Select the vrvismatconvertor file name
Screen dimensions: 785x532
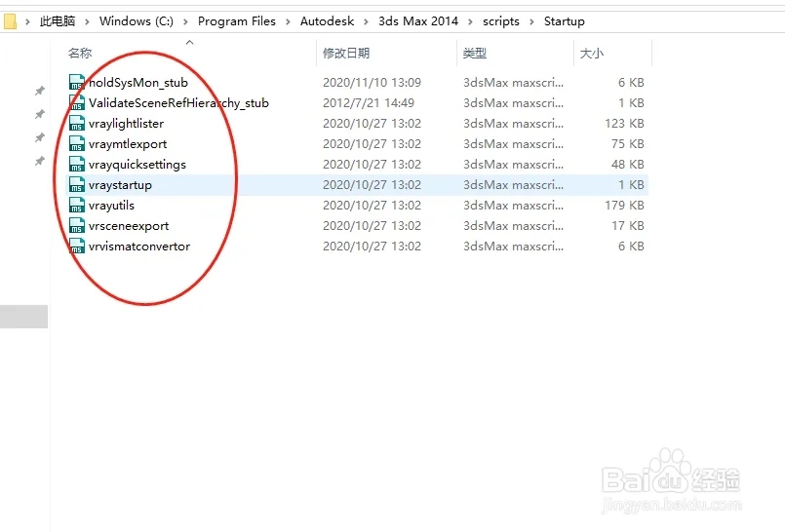139,247
